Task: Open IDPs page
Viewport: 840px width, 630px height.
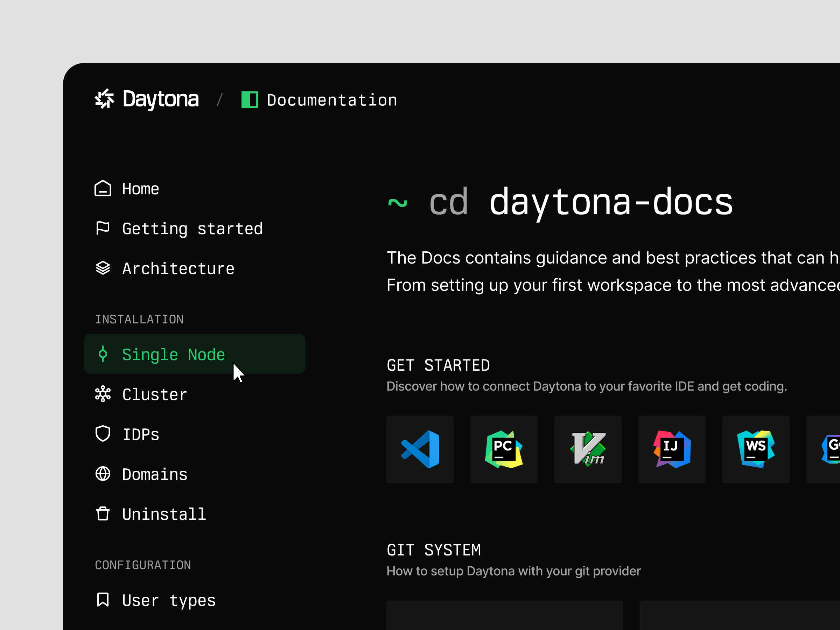Action: [141, 434]
